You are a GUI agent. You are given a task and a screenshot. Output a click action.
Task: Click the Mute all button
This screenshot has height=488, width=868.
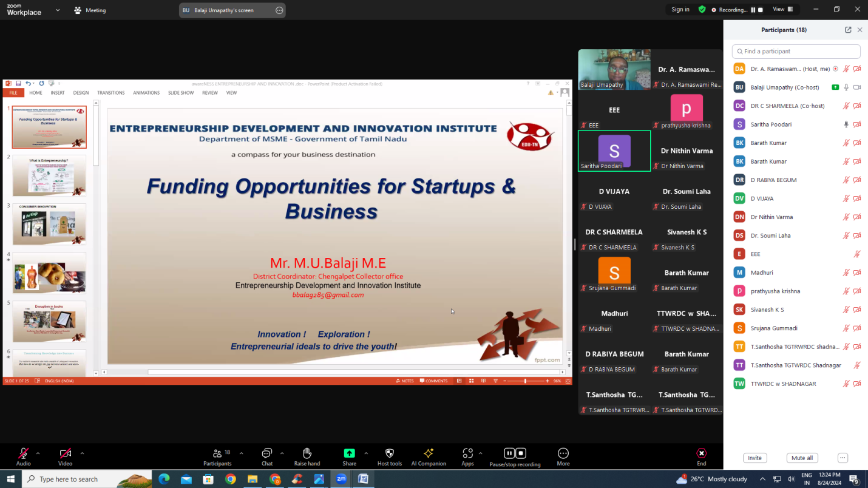802,458
